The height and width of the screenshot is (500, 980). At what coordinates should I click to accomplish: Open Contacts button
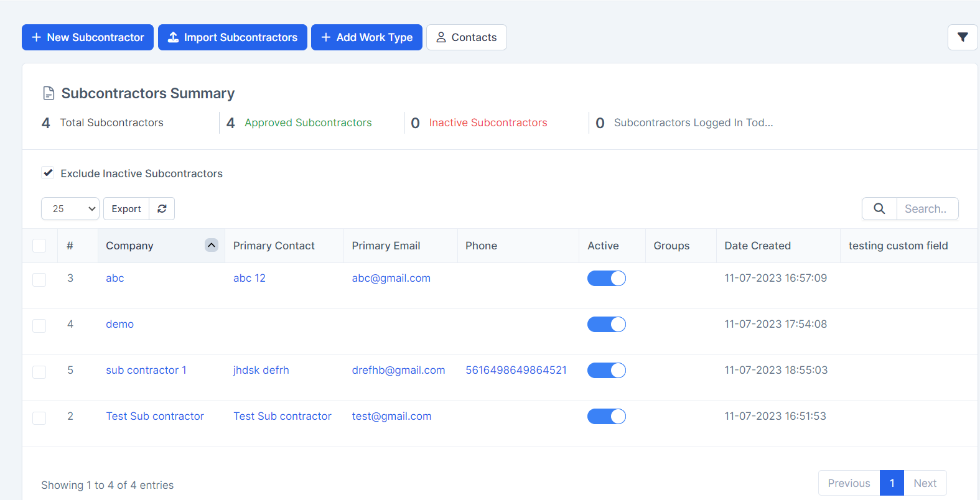(467, 37)
